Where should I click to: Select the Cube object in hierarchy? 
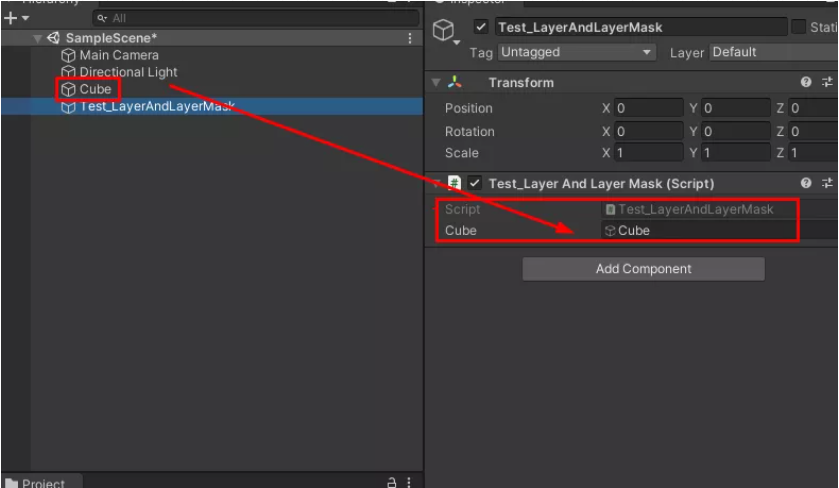click(95, 89)
